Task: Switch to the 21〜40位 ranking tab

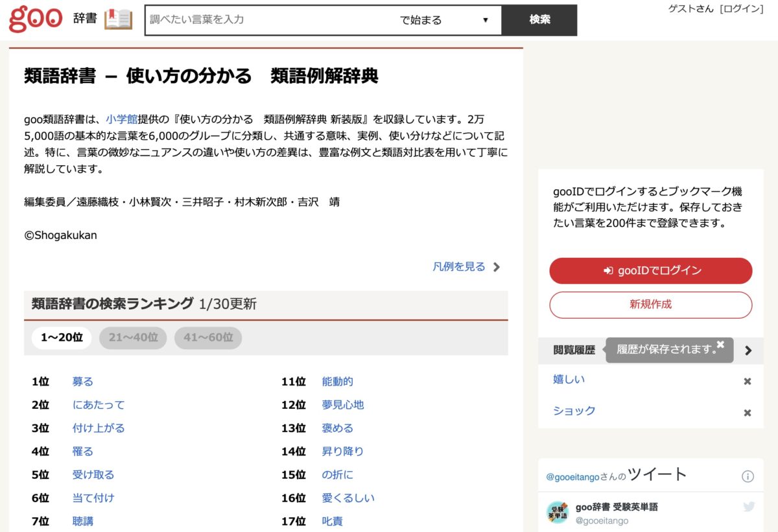Action: pos(133,338)
